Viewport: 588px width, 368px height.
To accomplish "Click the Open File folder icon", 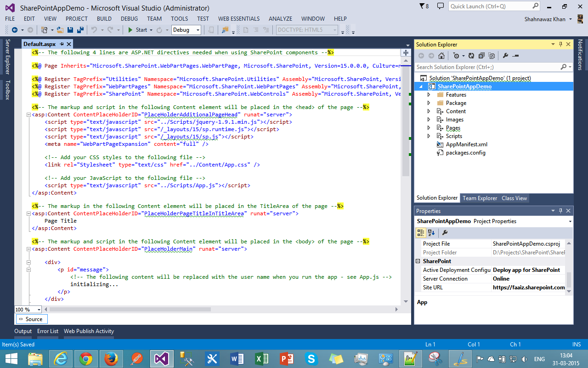I will tap(60, 30).
